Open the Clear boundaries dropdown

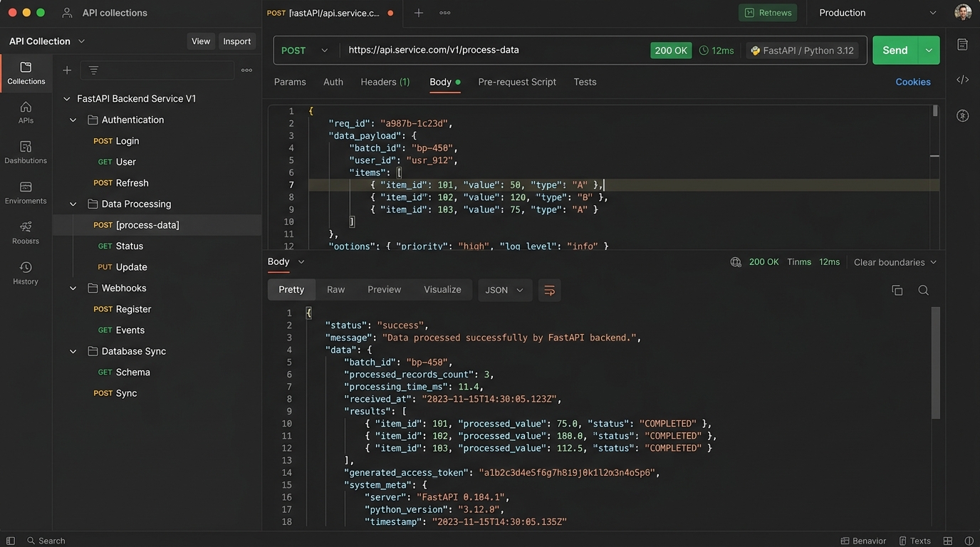point(895,262)
